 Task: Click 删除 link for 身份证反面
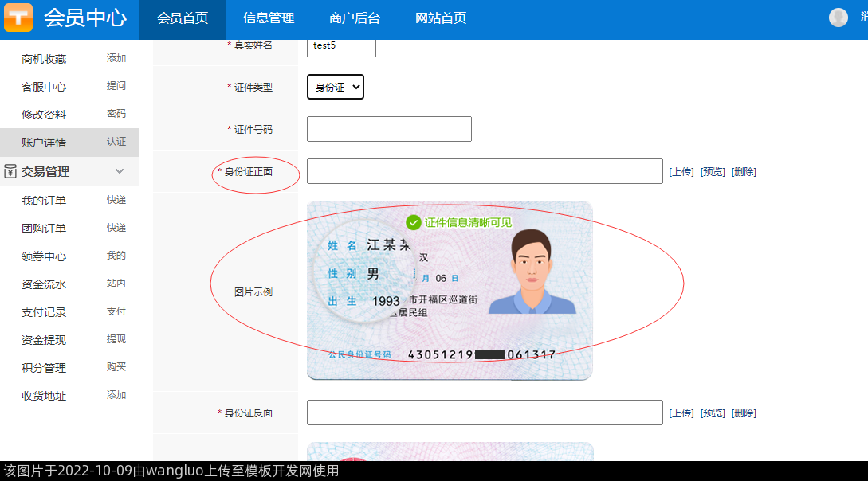click(x=744, y=413)
